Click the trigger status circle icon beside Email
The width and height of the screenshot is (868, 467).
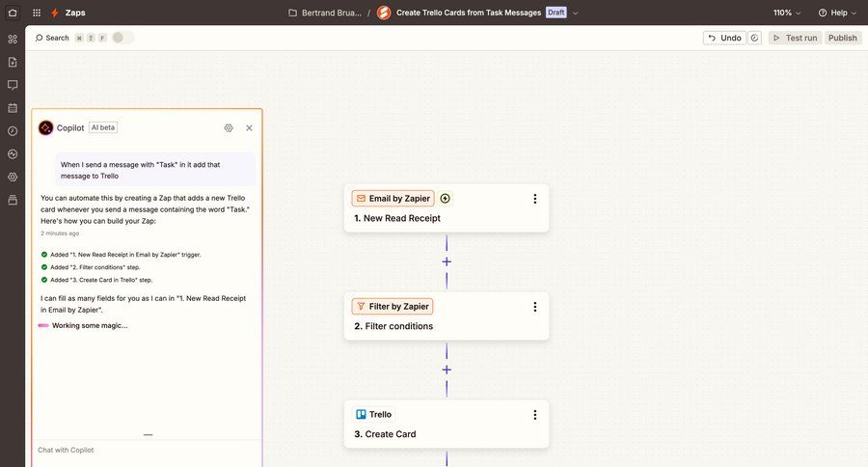pyautogui.click(x=445, y=199)
